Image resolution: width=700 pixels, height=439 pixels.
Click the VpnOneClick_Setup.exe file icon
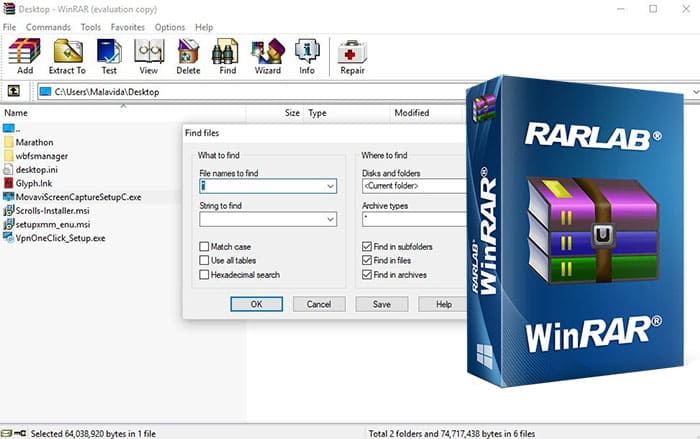pyautogui.click(x=8, y=238)
